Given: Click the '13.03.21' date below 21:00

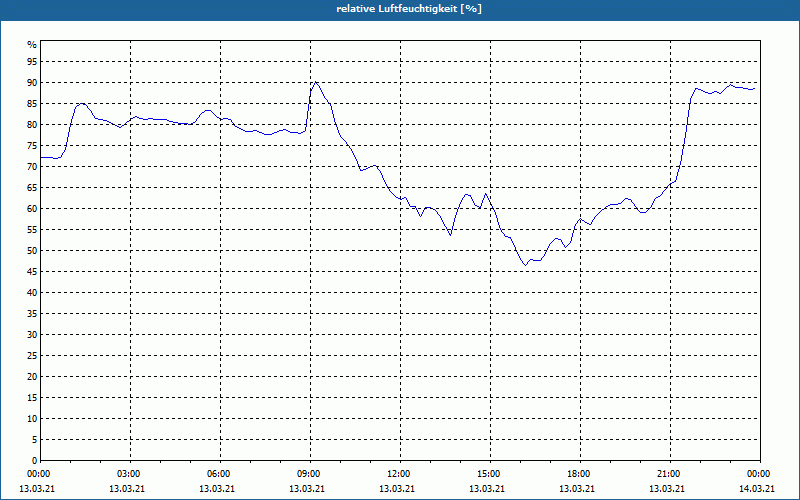Looking at the screenshot, I should (x=667, y=488).
